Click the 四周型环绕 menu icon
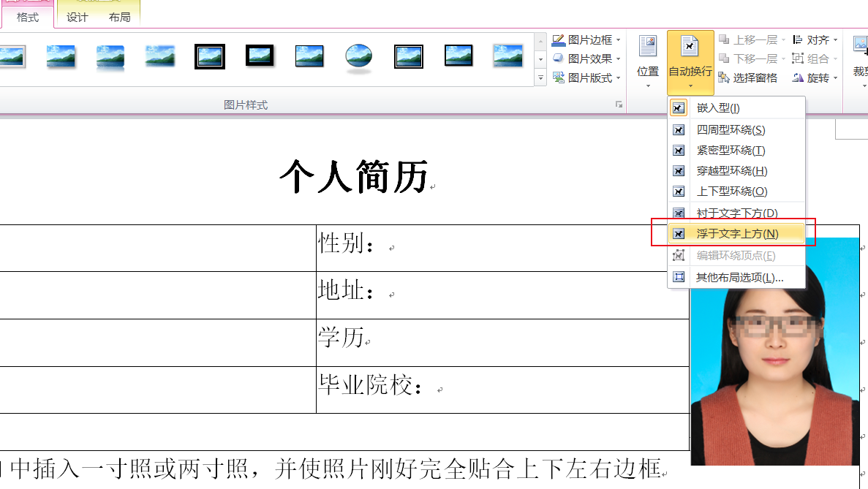The height and width of the screenshot is (489, 868). 679,130
